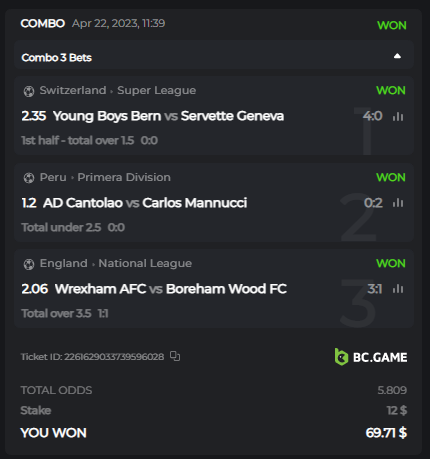Select the England National League label
Viewport: 430px width, 459px height.
pos(116,263)
